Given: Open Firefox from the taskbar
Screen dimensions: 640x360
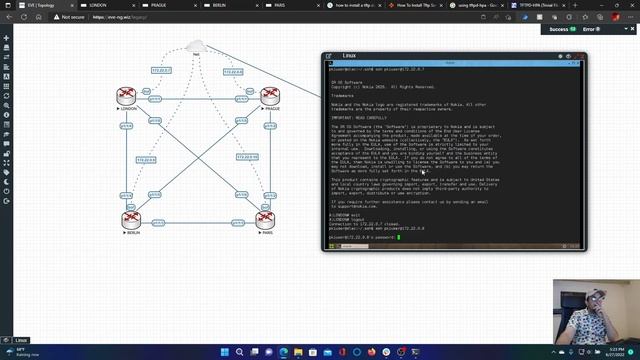Looking at the screenshot, I should click(371, 352).
